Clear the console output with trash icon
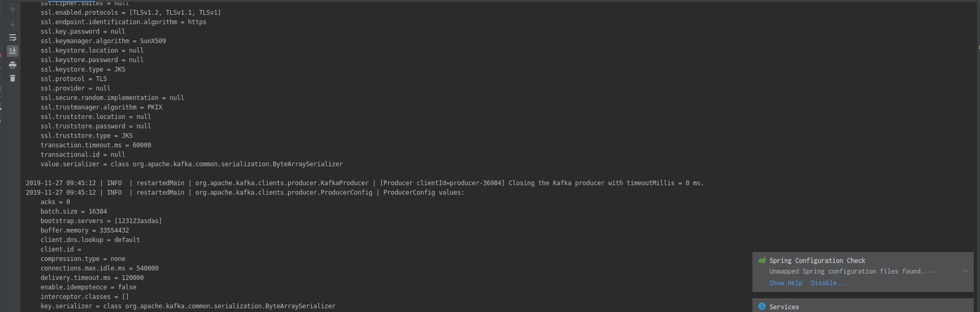The height and width of the screenshot is (312, 980). click(x=12, y=77)
